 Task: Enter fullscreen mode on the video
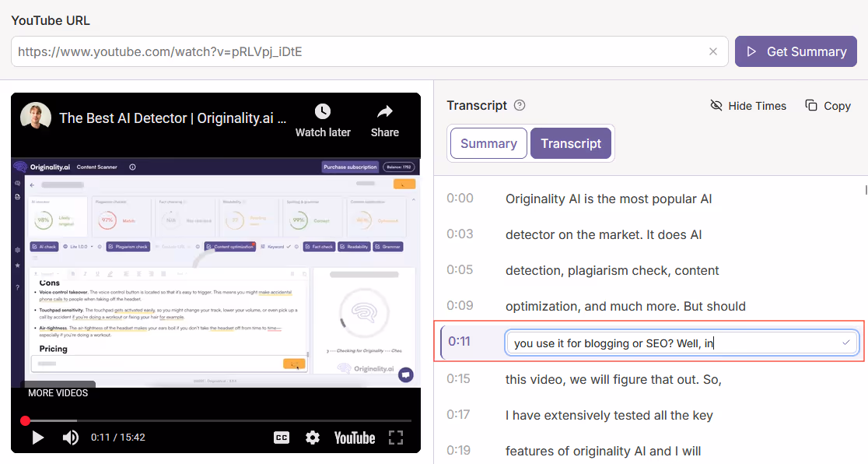(x=396, y=438)
